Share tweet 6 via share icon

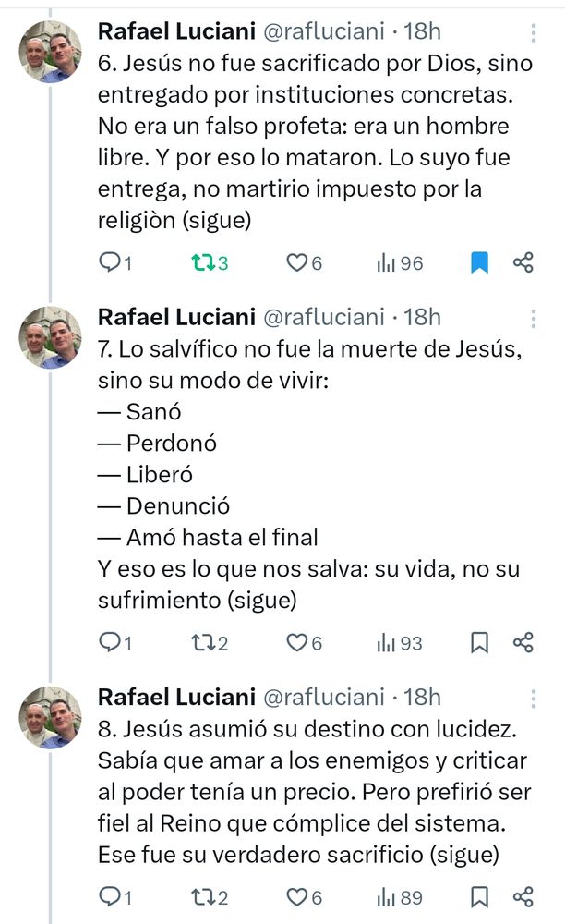[x=523, y=263]
